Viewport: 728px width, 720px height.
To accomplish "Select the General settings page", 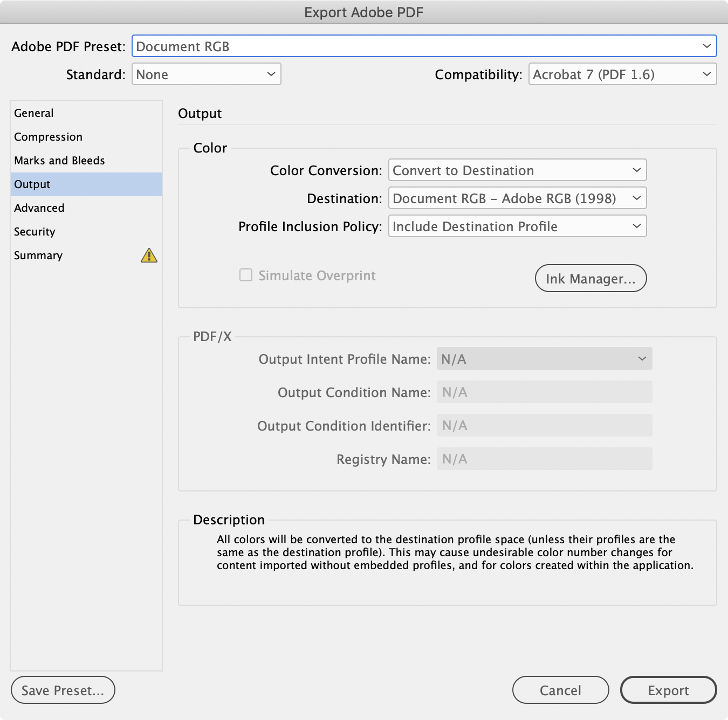I will [x=33, y=113].
